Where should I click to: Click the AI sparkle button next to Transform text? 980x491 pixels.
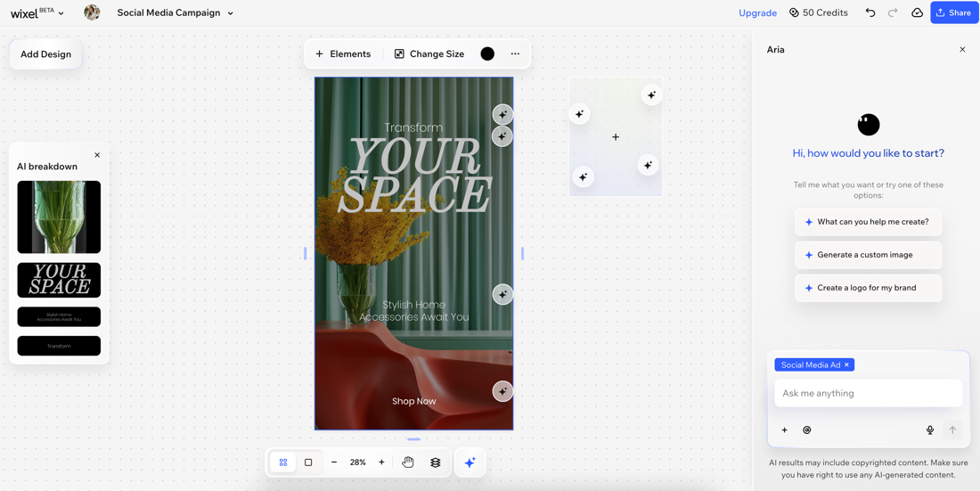502,114
